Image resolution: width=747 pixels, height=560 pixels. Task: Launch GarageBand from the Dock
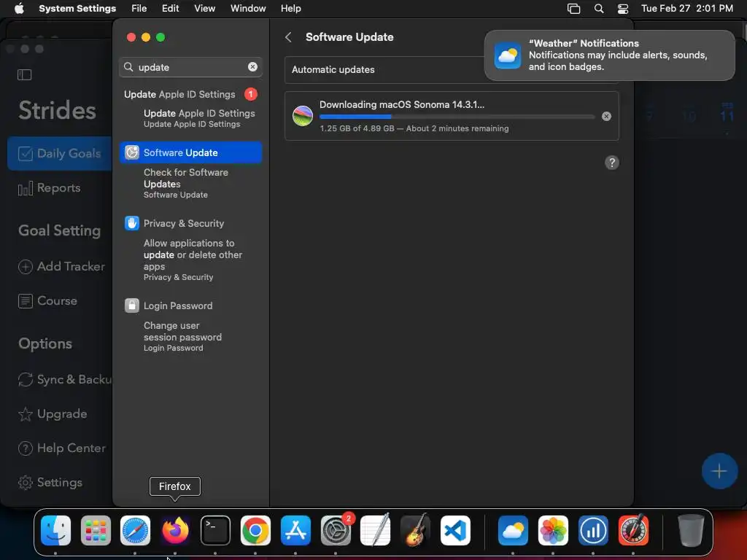415,530
